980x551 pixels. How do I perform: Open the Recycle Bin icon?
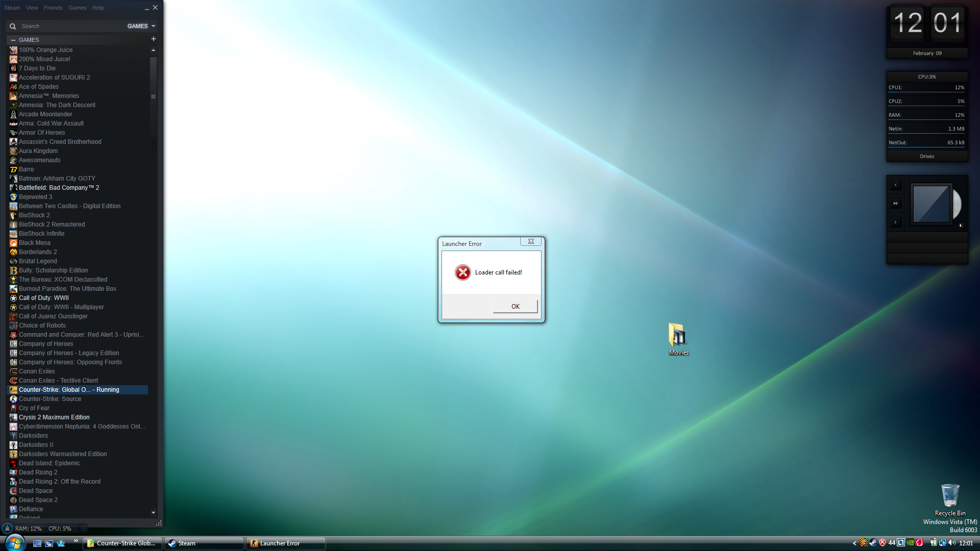(950, 496)
